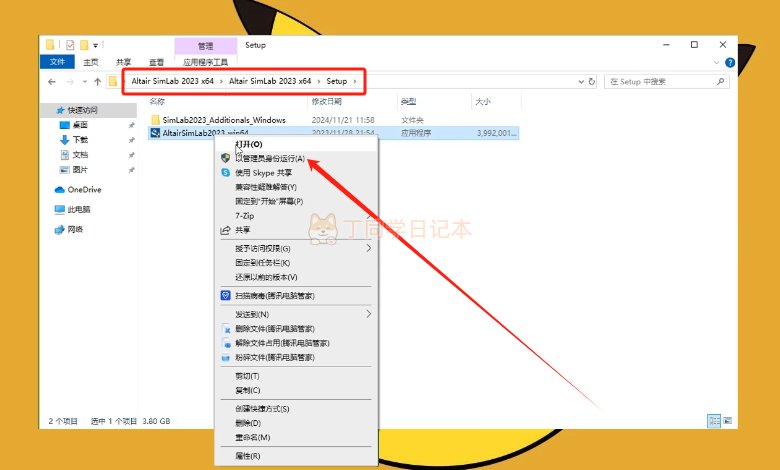
Task: Select 使用 Skype 共享 entry
Action: pyautogui.click(x=264, y=173)
